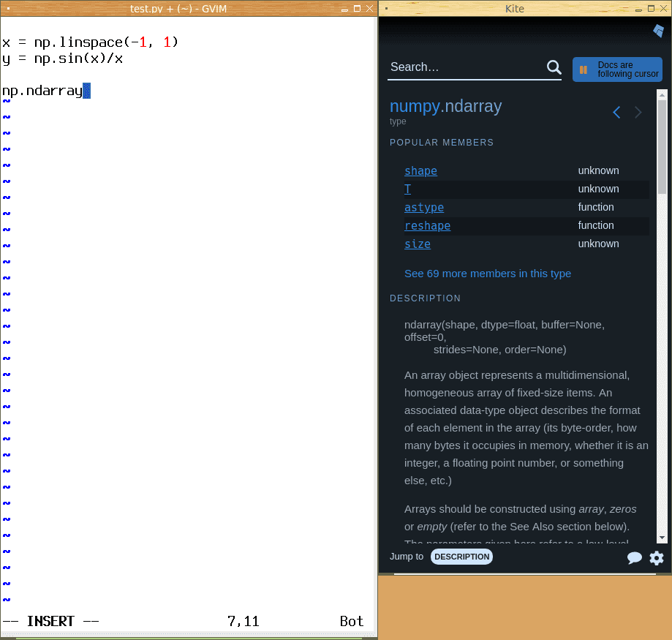
Task: Click the numpy link in the title
Action: (x=415, y=106)
